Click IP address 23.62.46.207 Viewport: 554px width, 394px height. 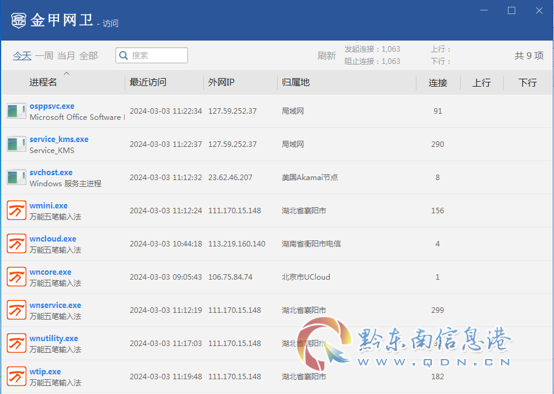[x=230, y=177]
